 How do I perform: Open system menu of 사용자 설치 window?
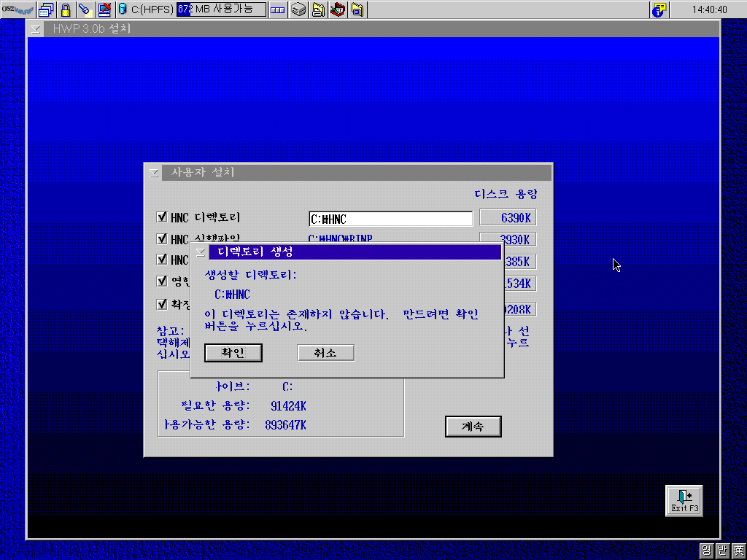(154, 172)
